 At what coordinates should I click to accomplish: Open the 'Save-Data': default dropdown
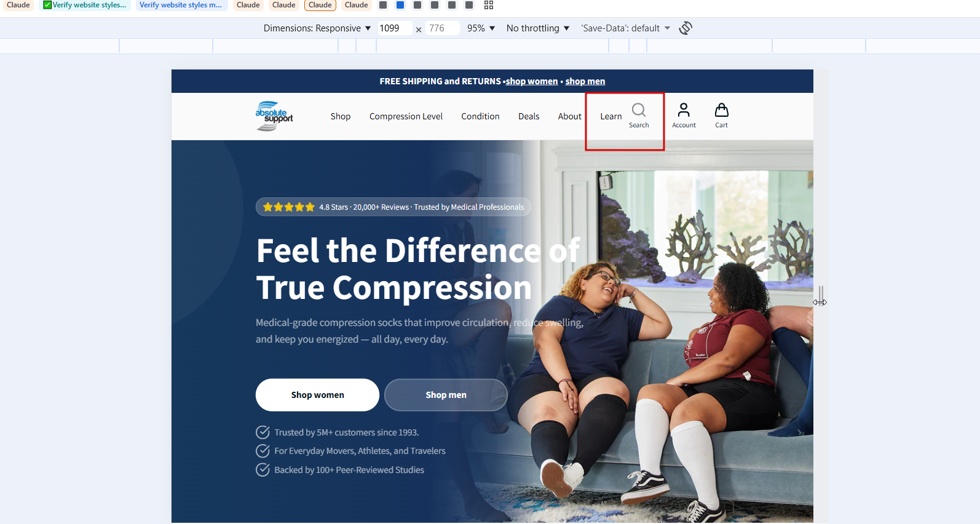click(x=626, y=28)
